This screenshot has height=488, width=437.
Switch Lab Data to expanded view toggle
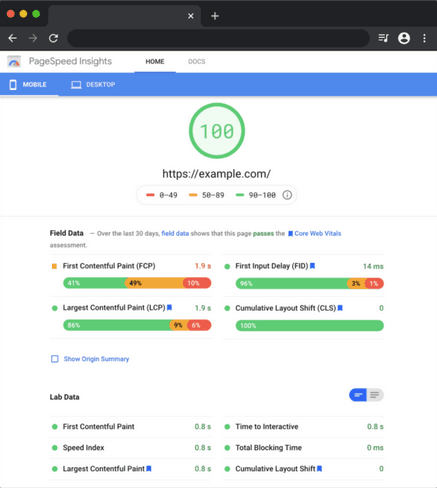[375, 395]
